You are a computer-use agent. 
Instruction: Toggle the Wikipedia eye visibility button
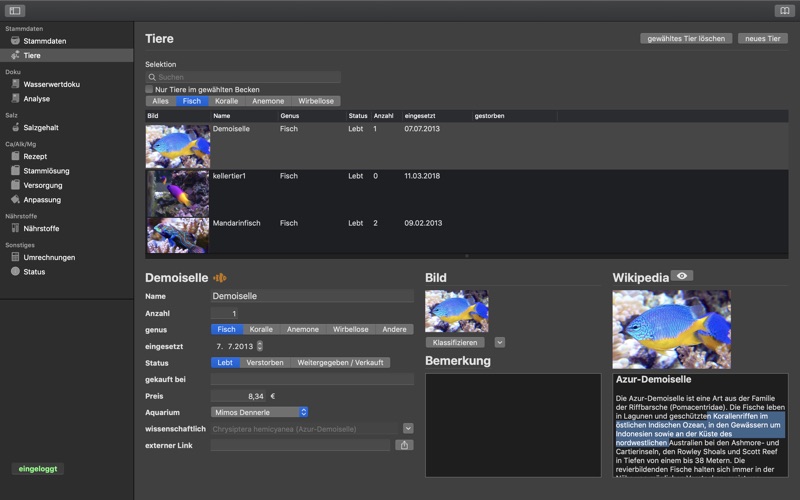coord(682,276)
